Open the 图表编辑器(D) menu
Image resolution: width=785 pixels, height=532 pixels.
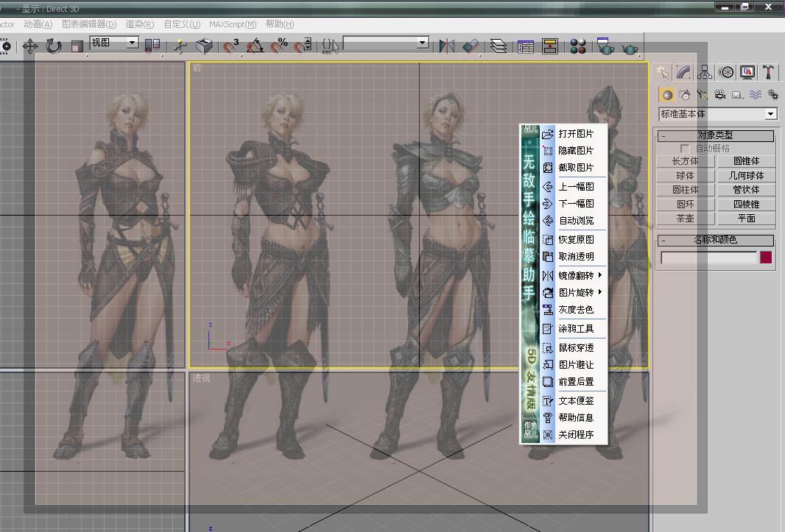tap(89, 24)
